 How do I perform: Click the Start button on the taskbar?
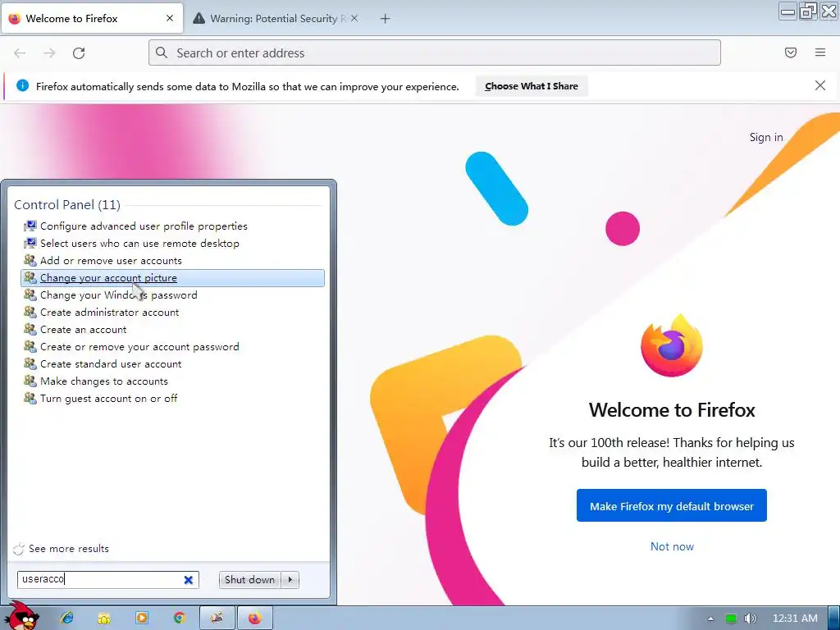point(21,616)
